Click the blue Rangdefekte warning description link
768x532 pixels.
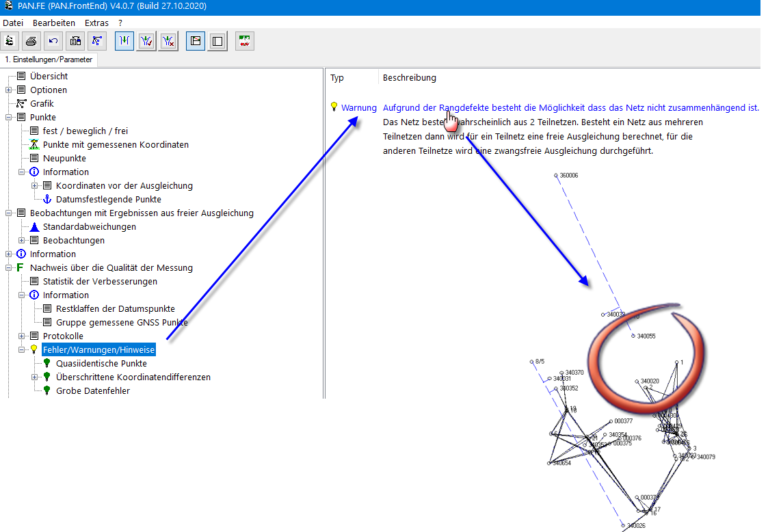(x=570, y=107)
